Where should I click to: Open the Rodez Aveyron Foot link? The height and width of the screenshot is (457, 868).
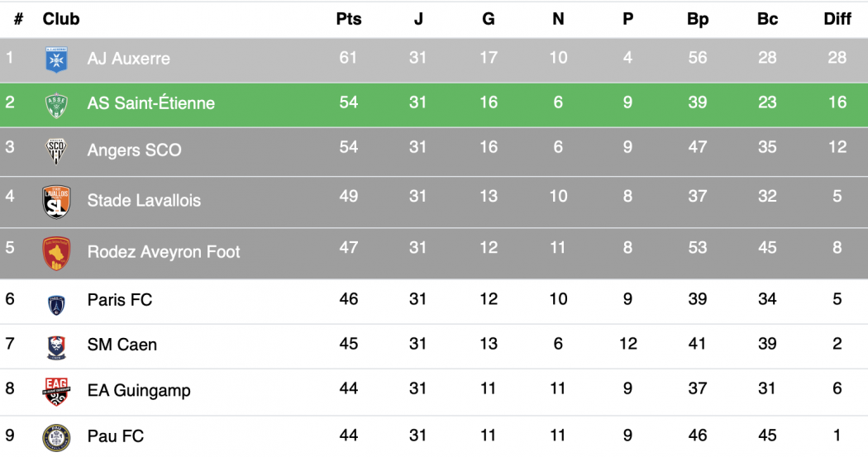click(x=164, y=252)
